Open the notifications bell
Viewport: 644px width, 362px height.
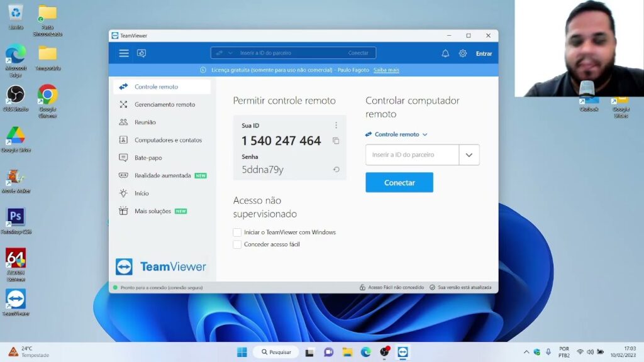click(445, 53)
